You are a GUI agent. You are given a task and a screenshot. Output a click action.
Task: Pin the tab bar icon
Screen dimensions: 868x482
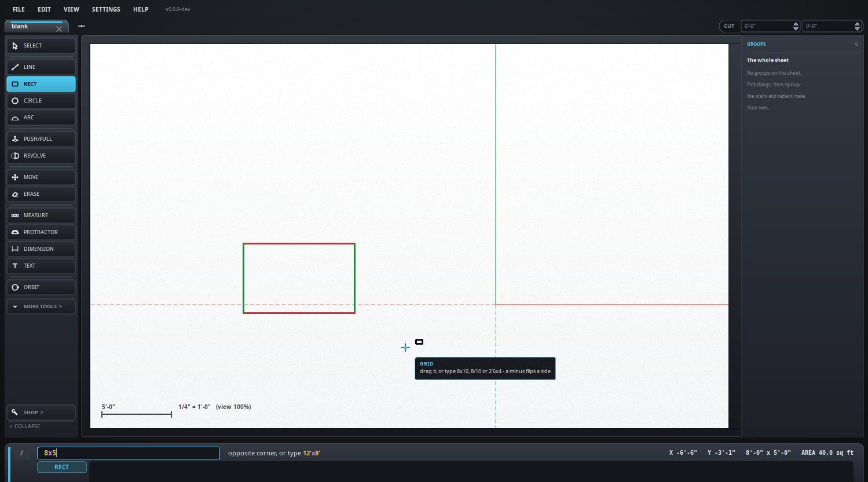coord(82,26)
